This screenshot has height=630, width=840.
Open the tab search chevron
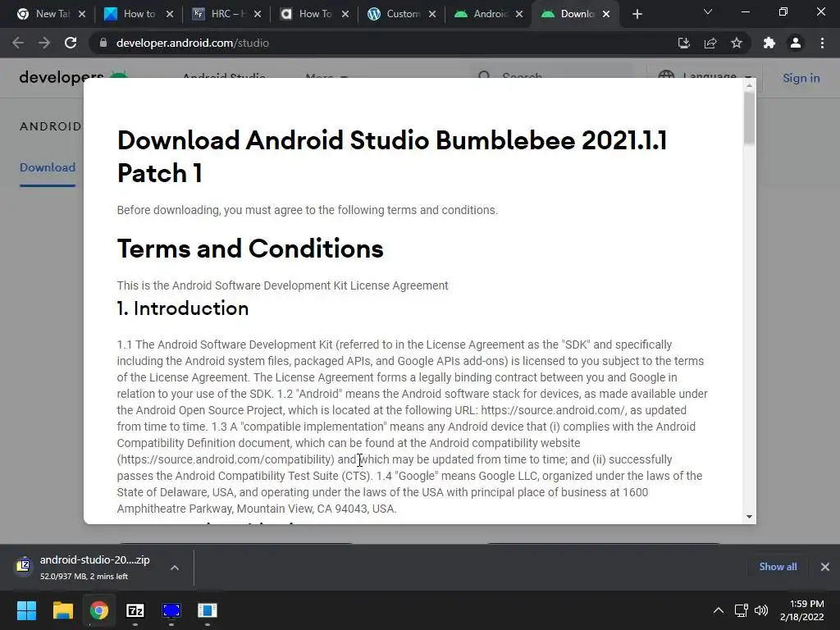708,11
